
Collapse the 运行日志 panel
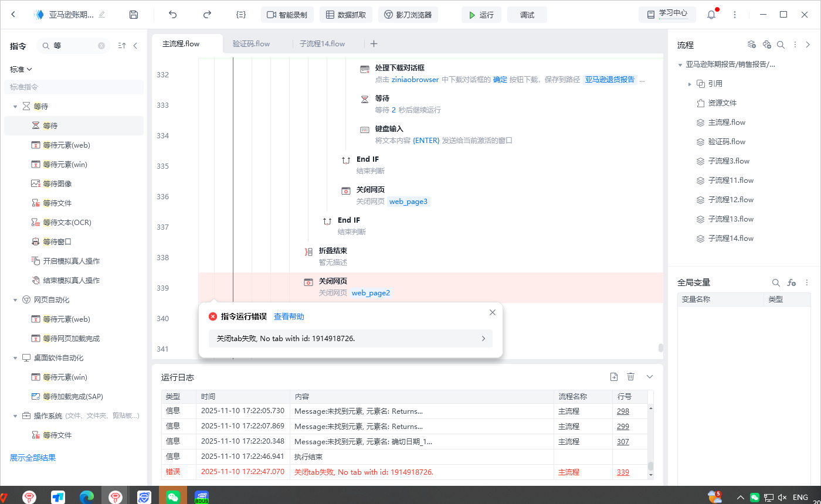pyautogui.click(x=650, y=377)
